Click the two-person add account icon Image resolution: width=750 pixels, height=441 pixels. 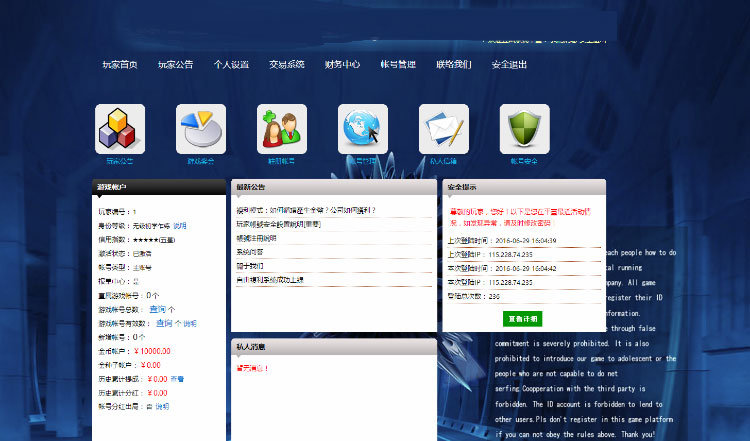coord(282,129)
